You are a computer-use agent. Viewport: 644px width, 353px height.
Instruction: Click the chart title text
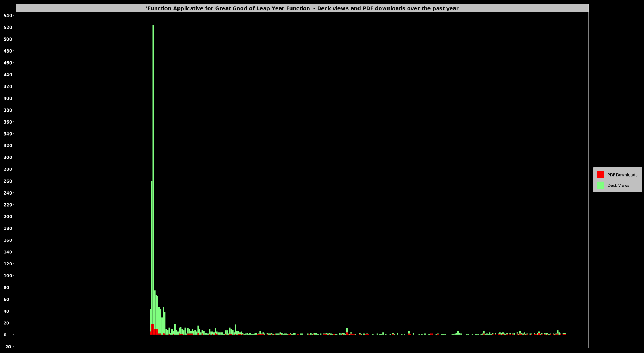click(x=302, y=8)
